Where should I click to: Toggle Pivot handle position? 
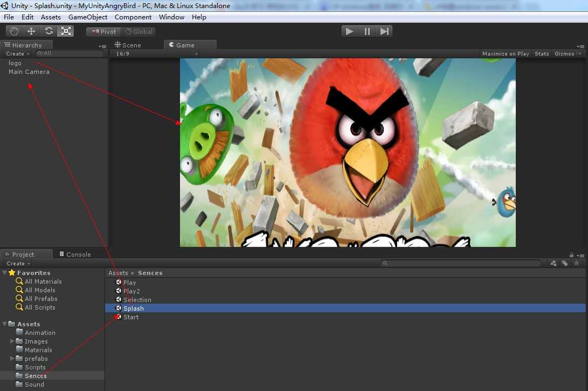tap(104, 32)
